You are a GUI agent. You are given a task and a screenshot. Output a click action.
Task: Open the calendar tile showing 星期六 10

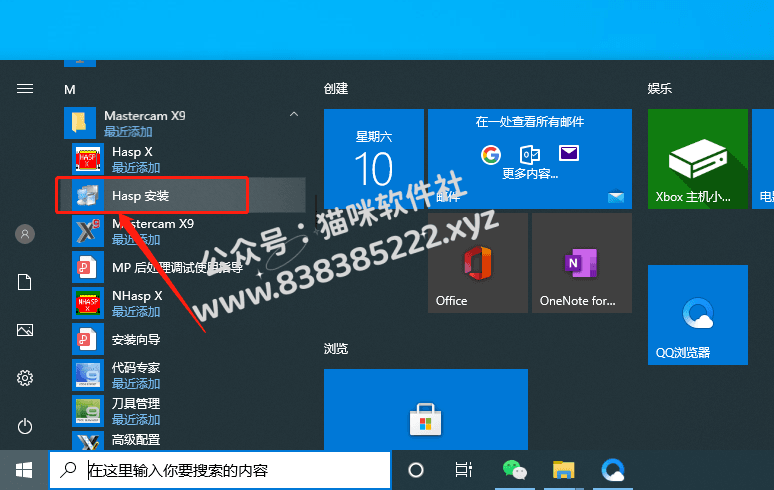[374, 159]
